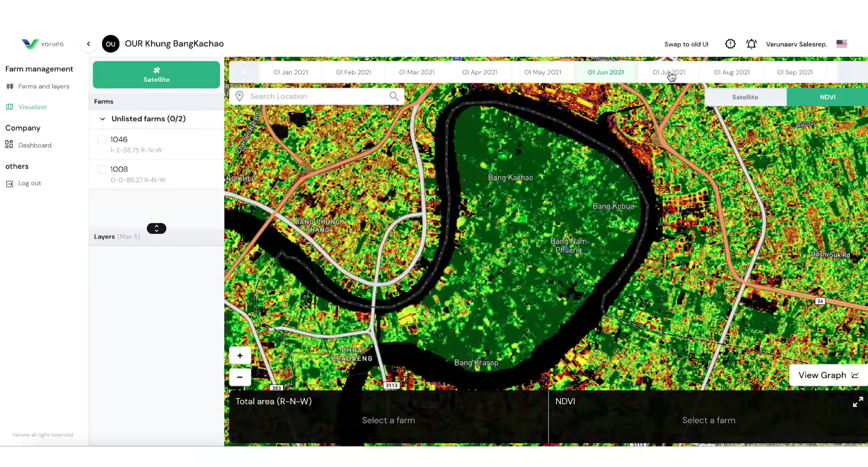Toggle the Layers panel resize handle

157,228
